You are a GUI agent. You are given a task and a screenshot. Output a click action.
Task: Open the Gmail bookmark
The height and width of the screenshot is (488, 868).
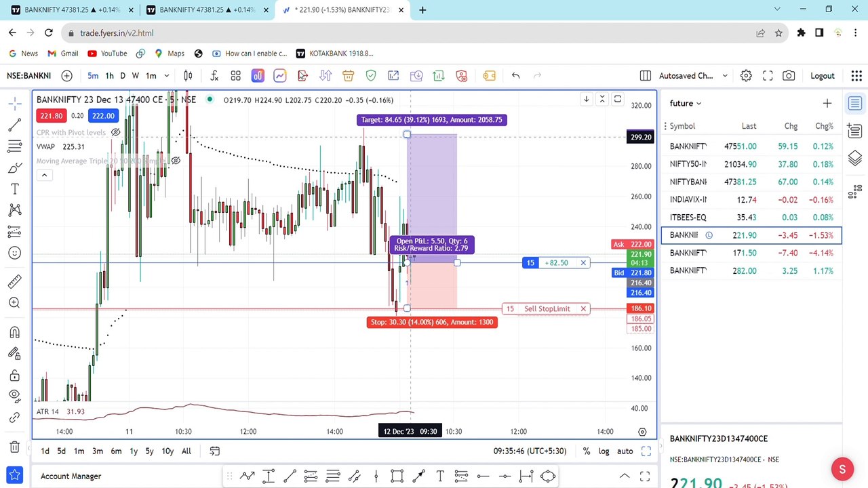tap(63, 54)
